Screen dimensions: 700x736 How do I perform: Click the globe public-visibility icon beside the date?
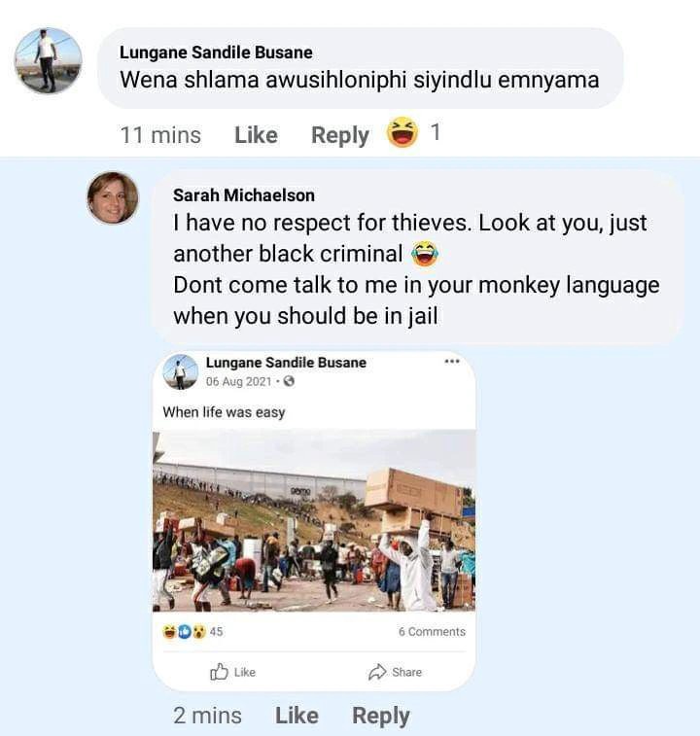coord(289,382)
